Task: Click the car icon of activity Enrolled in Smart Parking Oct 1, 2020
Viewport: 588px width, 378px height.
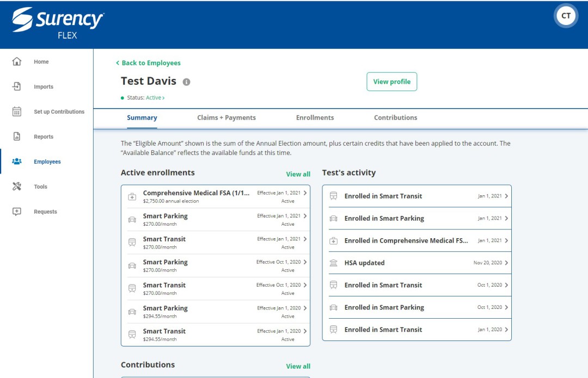Action: click(x=333, y=308)
